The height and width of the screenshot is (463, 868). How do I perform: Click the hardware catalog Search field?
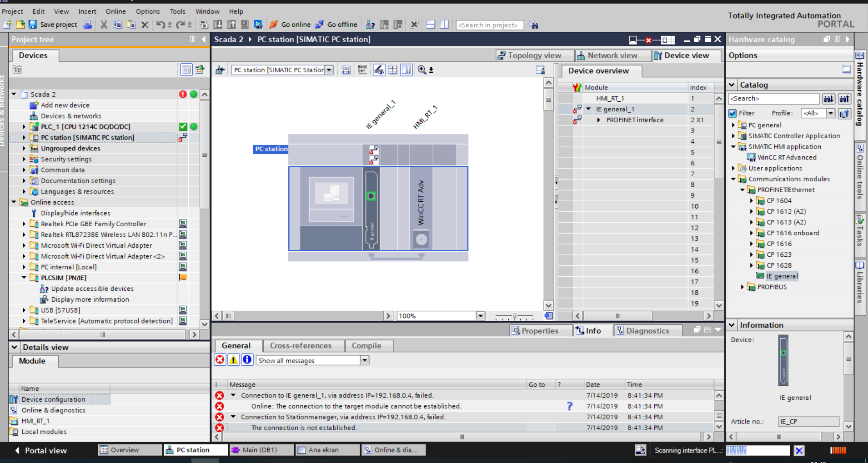coord(773,99)
